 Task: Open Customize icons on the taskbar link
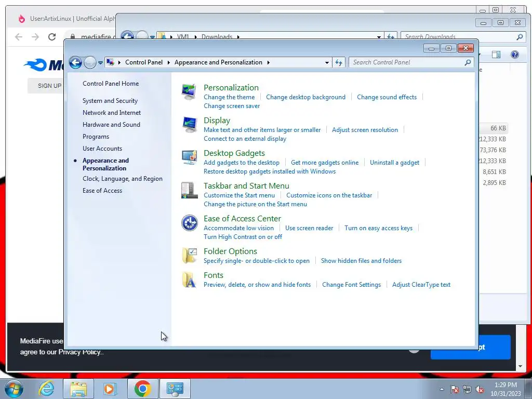tap(329, 195)
